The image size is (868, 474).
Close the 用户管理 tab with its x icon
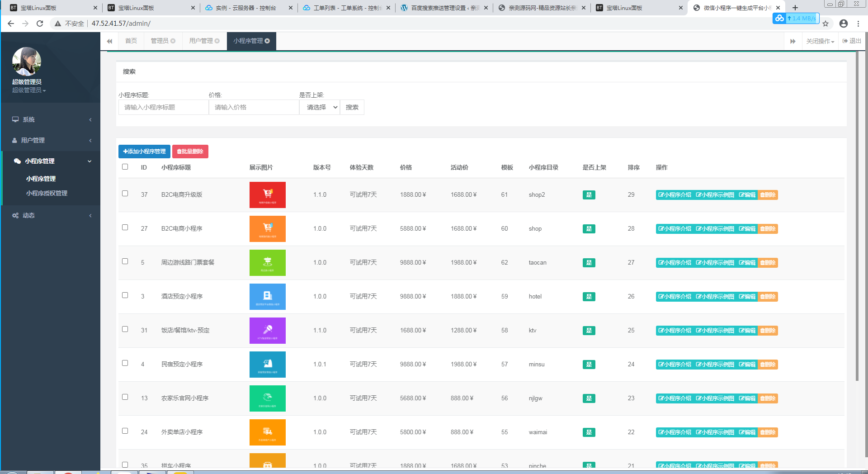pos(217,41)
